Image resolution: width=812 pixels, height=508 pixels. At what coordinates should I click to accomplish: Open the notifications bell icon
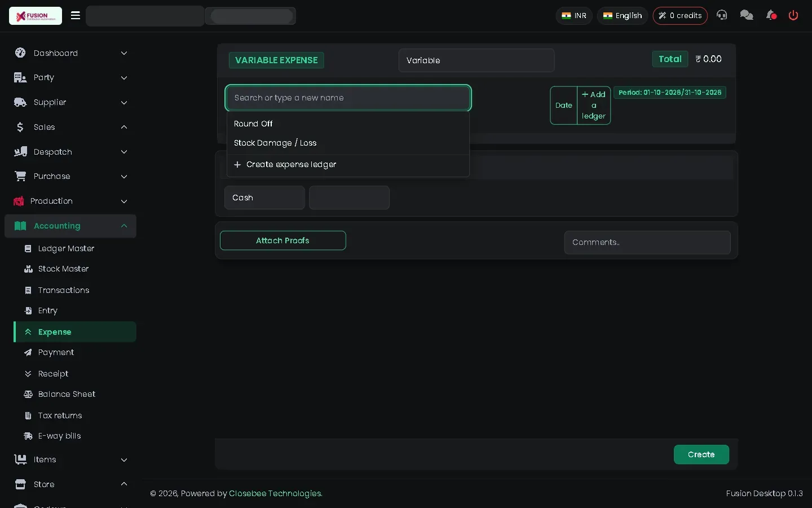coord(771,15)
